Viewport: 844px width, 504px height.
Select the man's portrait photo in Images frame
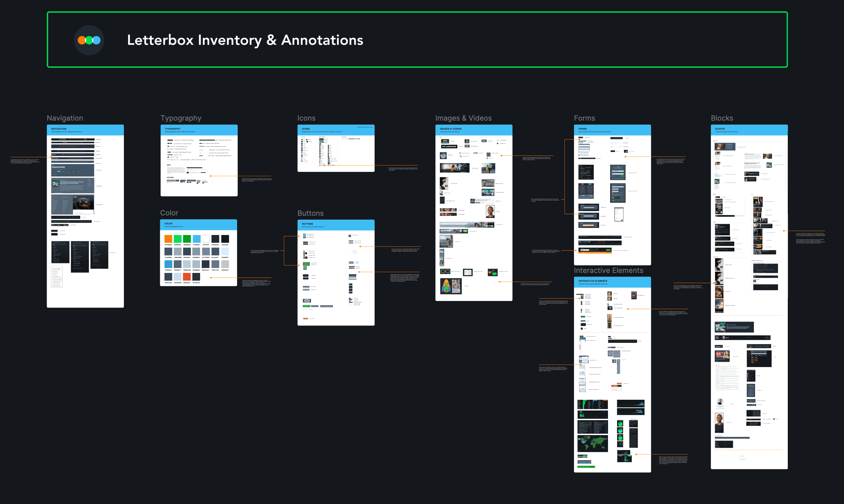point(490,211)
